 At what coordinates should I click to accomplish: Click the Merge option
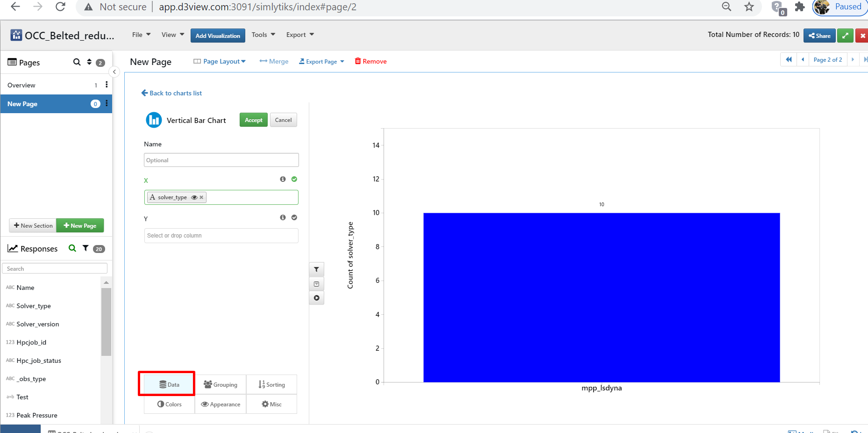point(274,61)
